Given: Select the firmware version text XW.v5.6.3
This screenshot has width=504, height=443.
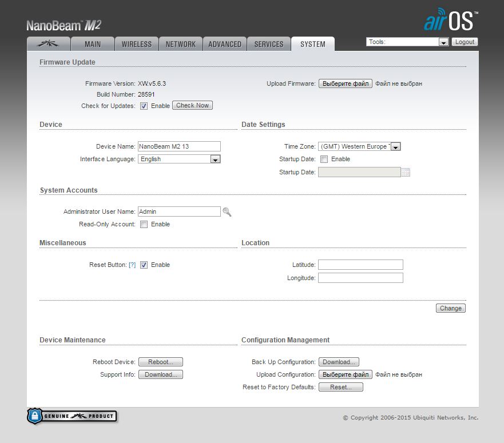Looking at the screenshot, I should 152,83.
